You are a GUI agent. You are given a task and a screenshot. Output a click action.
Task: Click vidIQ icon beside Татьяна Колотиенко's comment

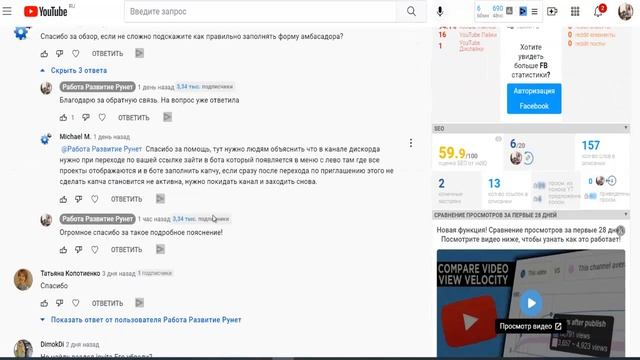[139, 303]
